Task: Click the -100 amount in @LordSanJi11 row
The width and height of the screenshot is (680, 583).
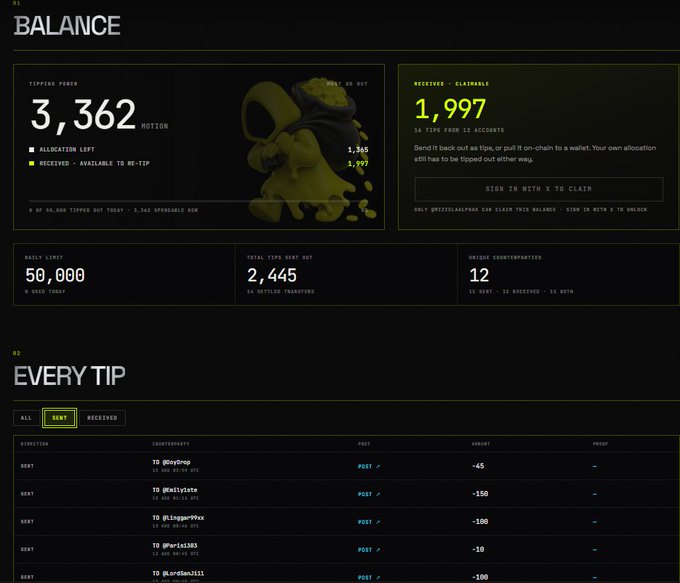Action: coord(480,577)
